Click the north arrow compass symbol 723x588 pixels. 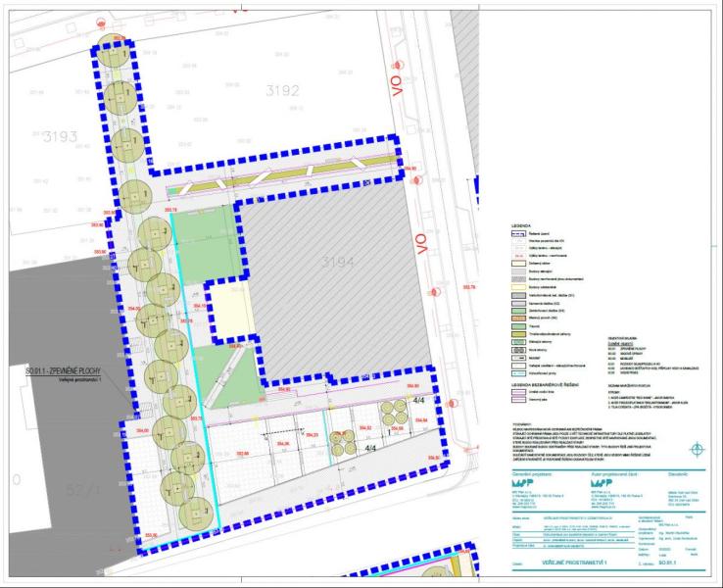pos(697,450)
